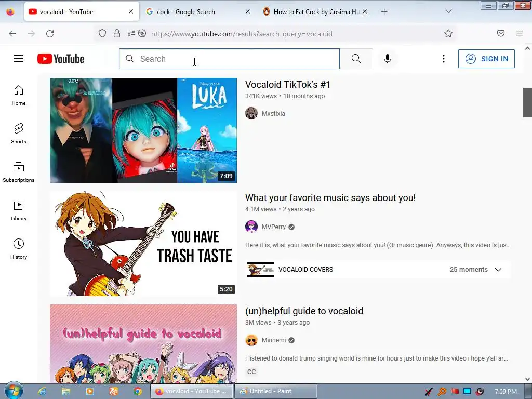Play Vocaloid TikTok's #1 thumbnail

(x=143, y=130)
